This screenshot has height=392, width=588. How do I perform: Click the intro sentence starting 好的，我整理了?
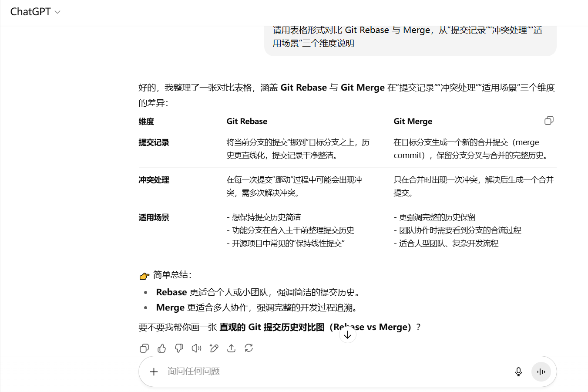point(347,95)
